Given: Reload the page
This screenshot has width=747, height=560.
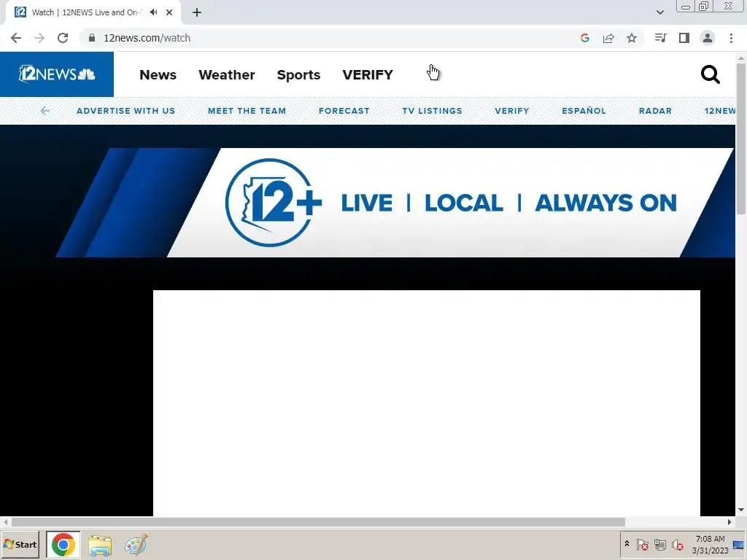Looking at the screenshot, I should (63, 38).
